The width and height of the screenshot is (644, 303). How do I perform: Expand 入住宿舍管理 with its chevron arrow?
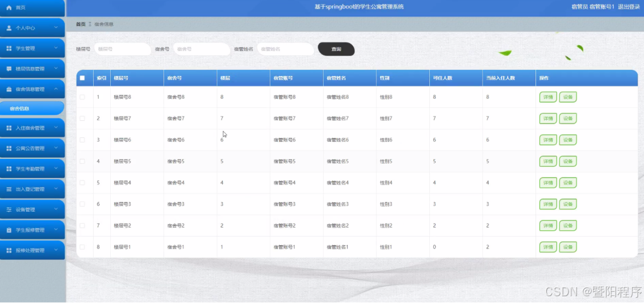coord(56,128)
